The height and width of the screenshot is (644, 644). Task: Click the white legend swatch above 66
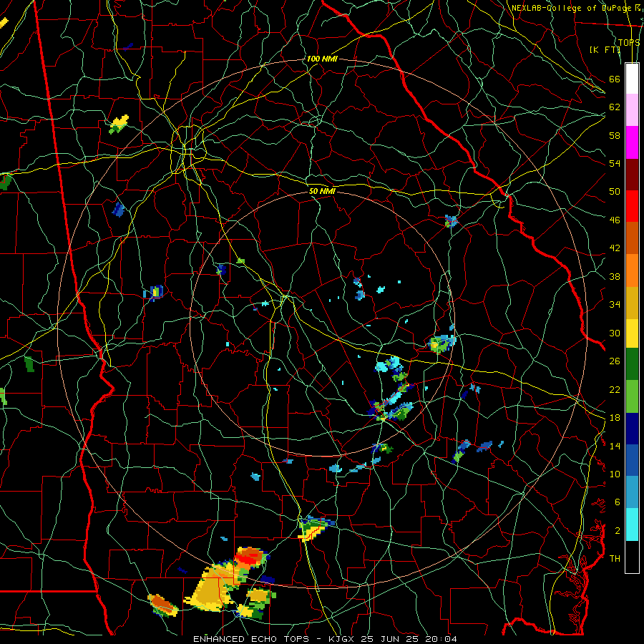pyautogui.click(x=632, y=79)
